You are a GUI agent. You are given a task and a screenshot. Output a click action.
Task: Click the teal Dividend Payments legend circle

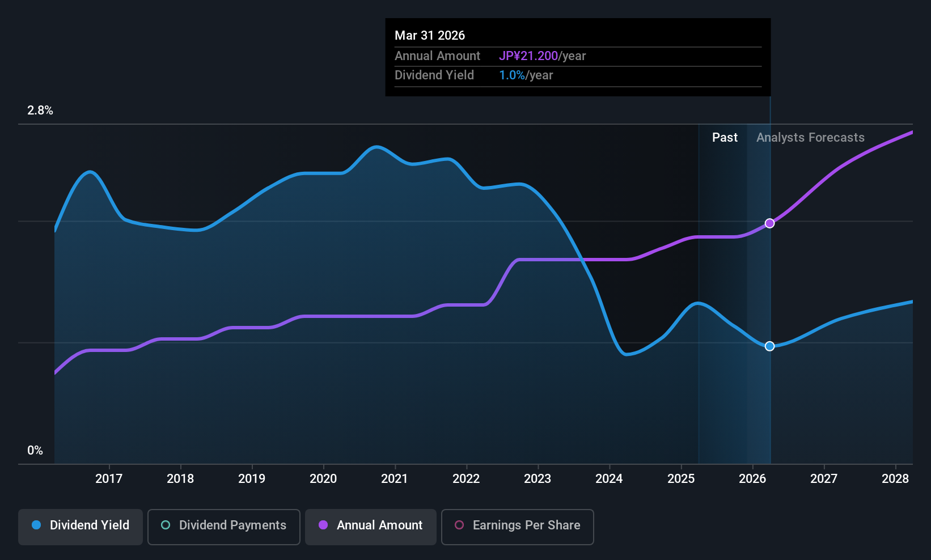click(x=166, y=525)
